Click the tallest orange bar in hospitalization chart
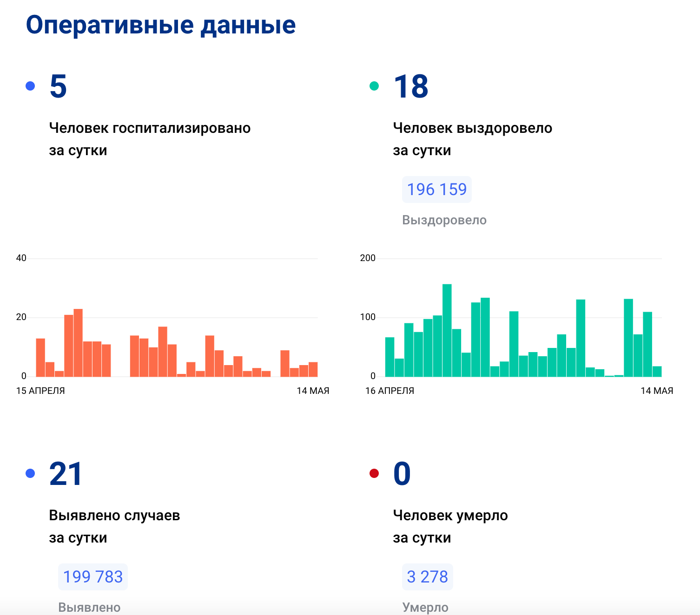The height and width of the screenshot is (615, 700). click(78, 343)
